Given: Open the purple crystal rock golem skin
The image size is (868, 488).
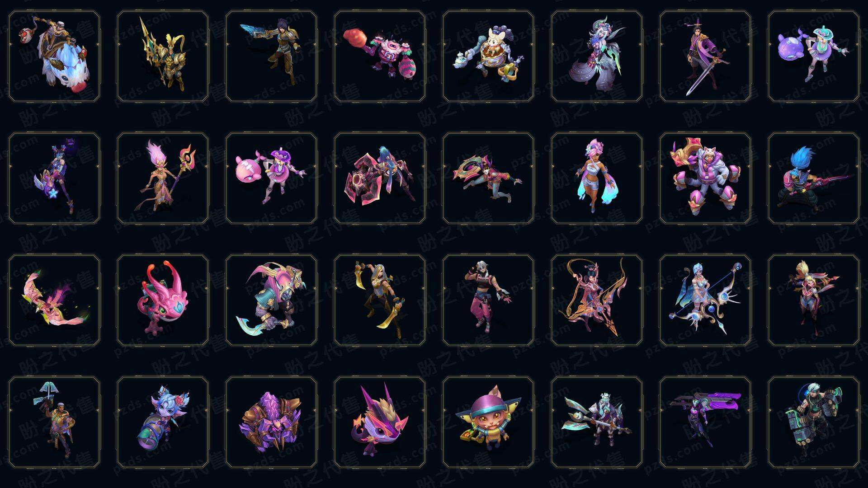Looking at the screenshot, I should coord(271,422).
